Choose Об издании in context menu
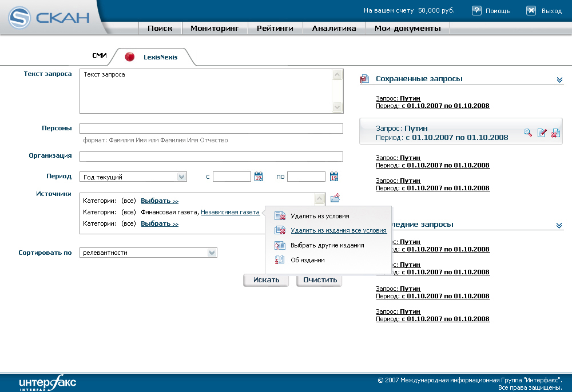This screenshot has width=572, height=392. [308, 260]
